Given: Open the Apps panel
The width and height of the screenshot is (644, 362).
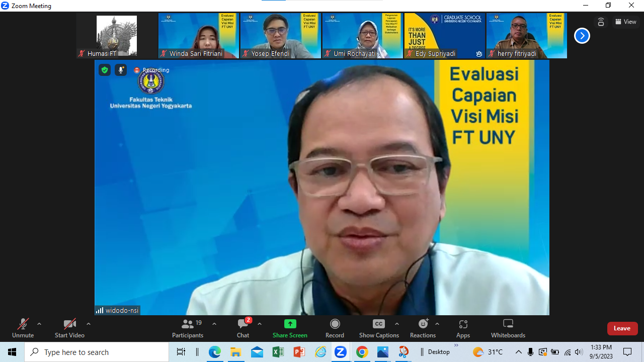Looking at the screenshot, I should tap(463, 328).
